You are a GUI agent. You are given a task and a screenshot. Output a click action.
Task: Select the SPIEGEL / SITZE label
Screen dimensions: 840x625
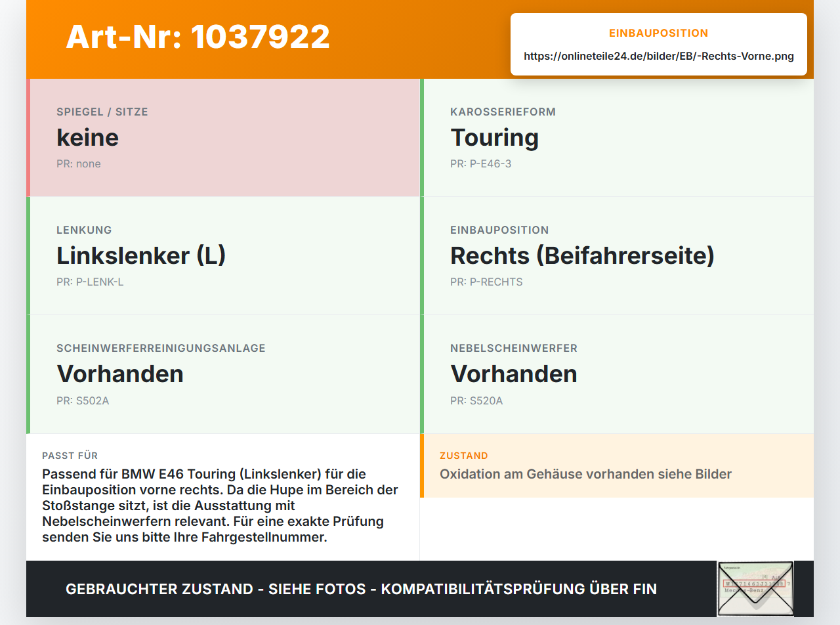(102, 112)
